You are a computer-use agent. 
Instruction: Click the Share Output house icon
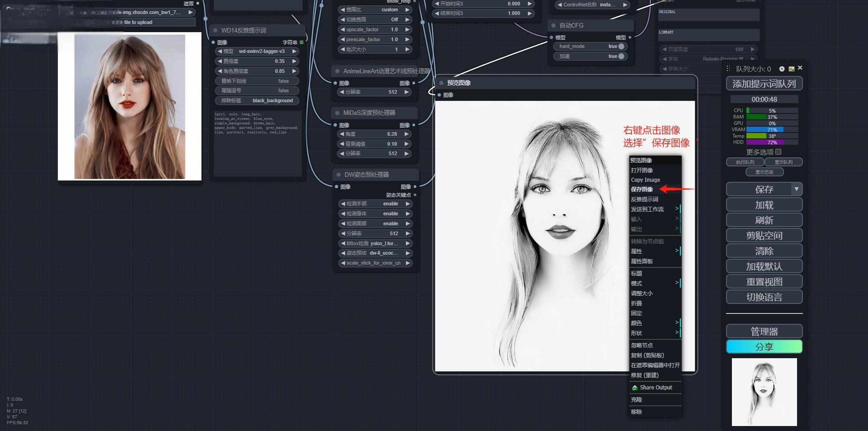coord(635,388)
